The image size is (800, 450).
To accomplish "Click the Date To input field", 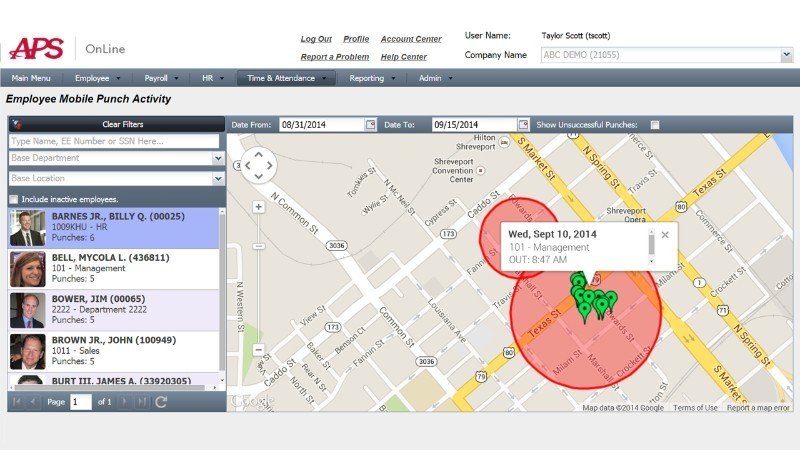I will pyautogui.click(x=474, y=124).
